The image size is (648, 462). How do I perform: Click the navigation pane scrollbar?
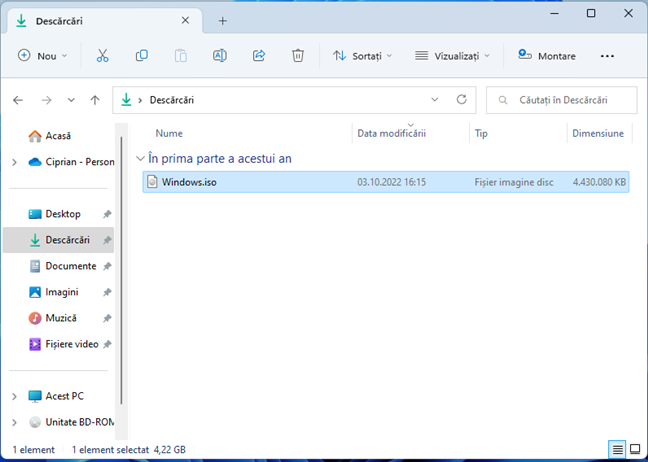tap(121, 271)
